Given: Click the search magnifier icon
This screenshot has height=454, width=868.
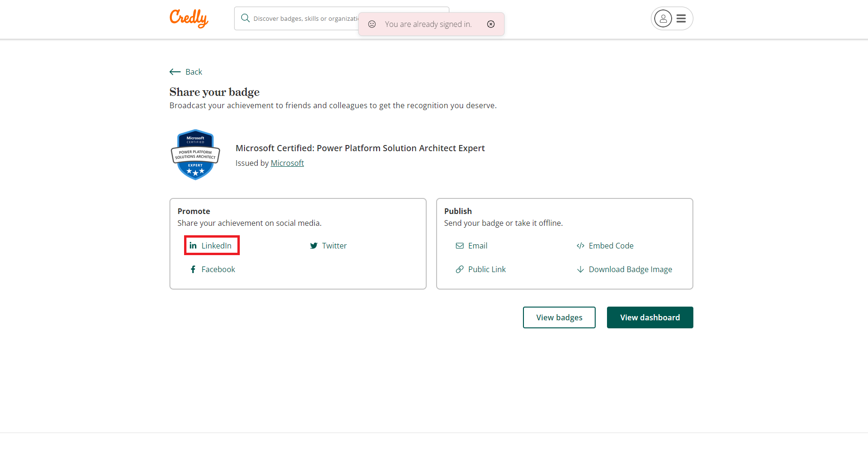Looking at the screenshot, I should [x=245, y=18].
